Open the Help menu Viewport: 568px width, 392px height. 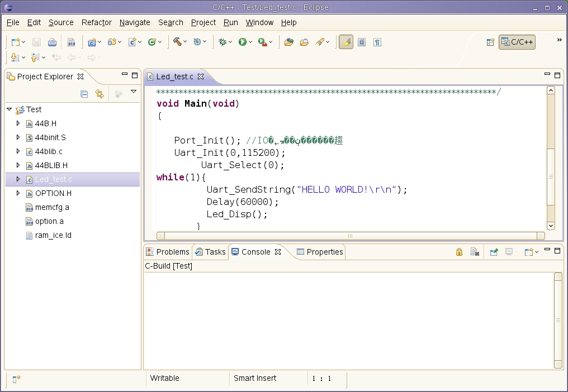point(288,22)
